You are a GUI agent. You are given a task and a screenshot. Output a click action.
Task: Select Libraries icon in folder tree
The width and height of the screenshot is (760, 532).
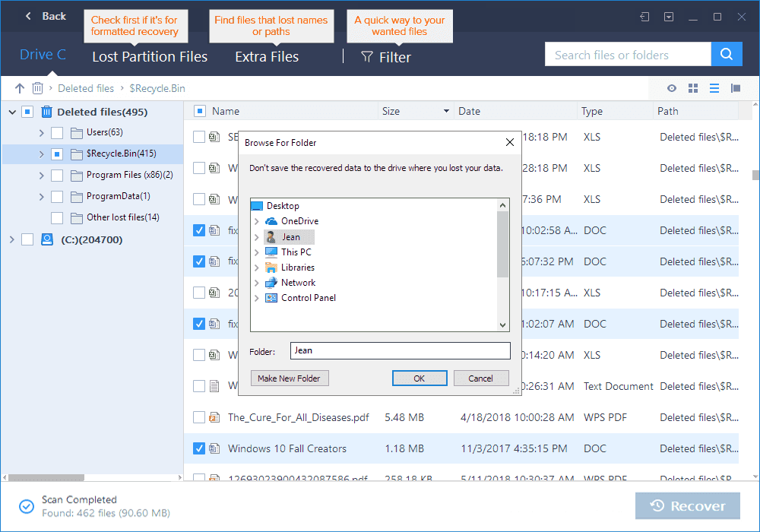click(x=271, y=268)
